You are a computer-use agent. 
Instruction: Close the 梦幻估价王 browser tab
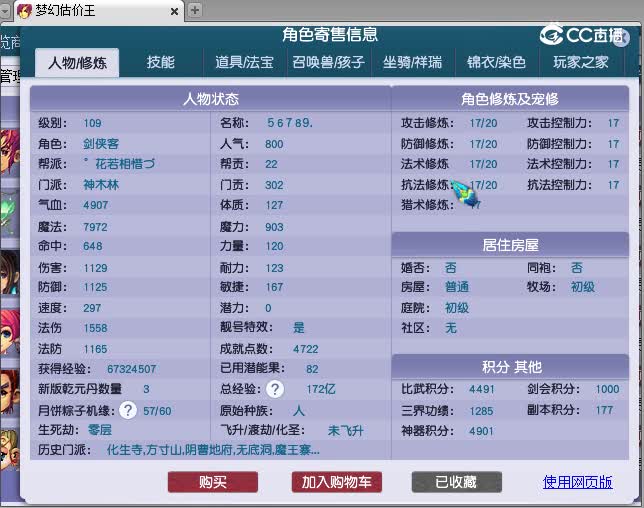(175, 11)
